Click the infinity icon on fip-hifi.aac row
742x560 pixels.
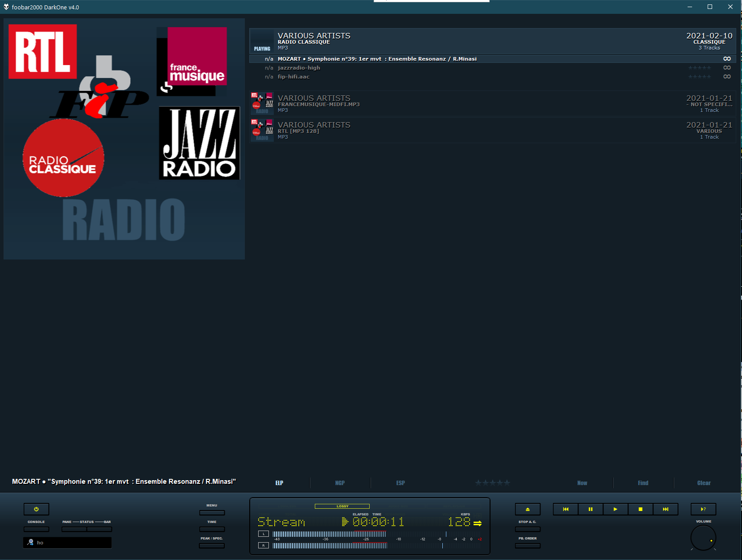727,77
